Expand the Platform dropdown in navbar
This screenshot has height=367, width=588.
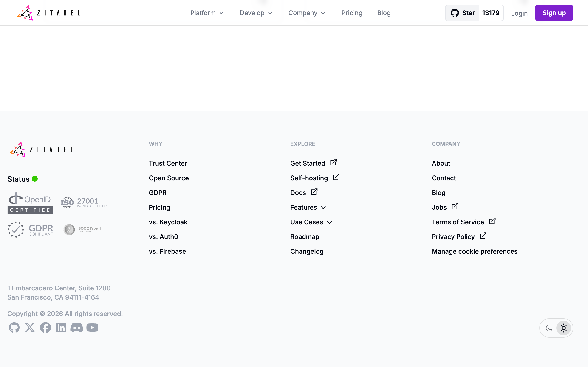[206, 13]
